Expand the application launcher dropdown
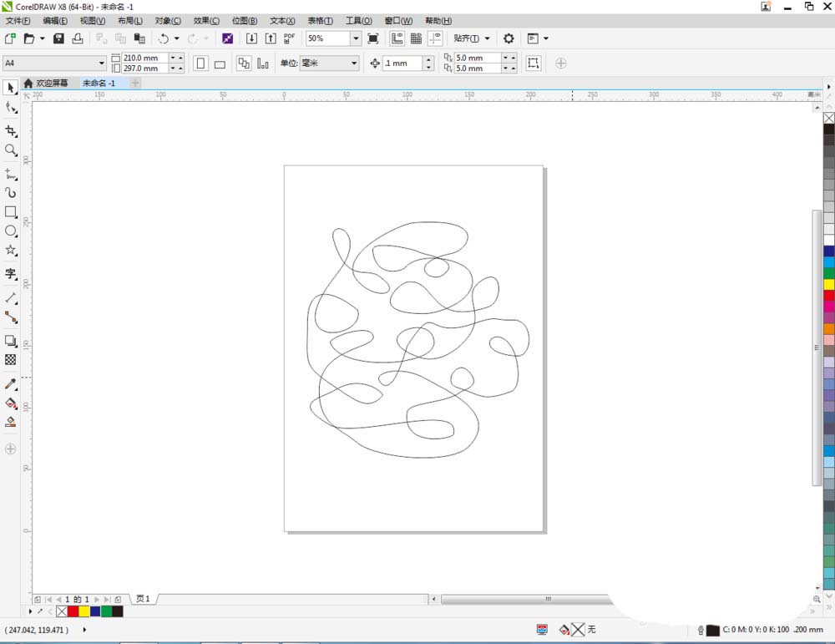The image size is (835, 644). coord(546,38)
